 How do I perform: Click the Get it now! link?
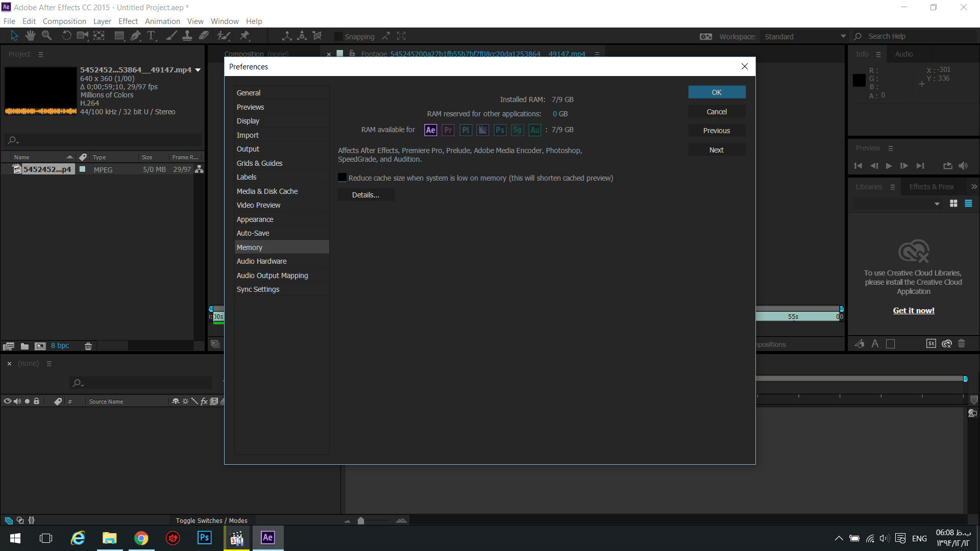914,310
